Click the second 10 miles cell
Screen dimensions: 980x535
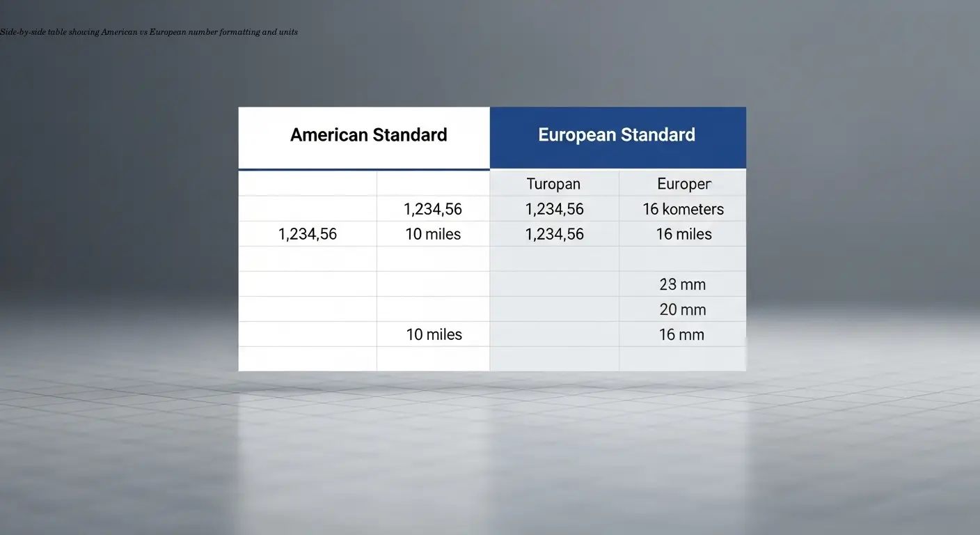(434, 334)
